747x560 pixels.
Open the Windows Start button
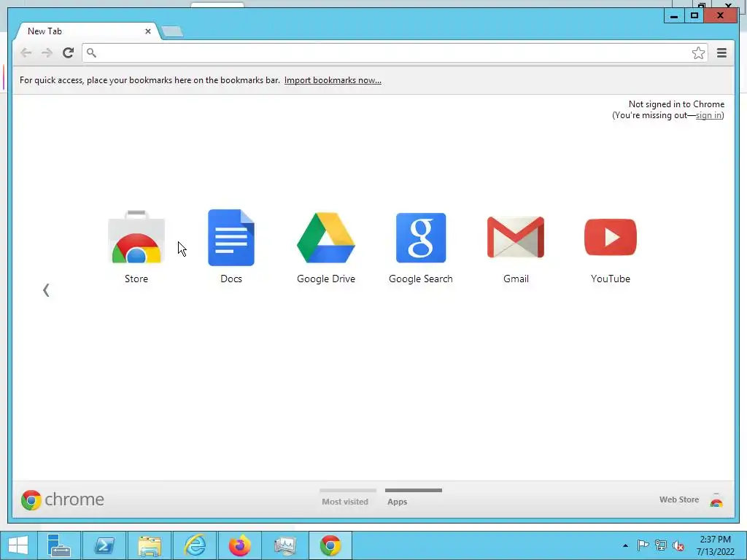click(18, 545)
